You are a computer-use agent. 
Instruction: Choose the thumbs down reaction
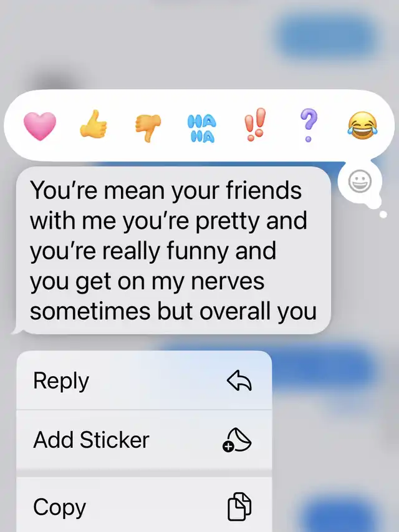click(148, 128)
